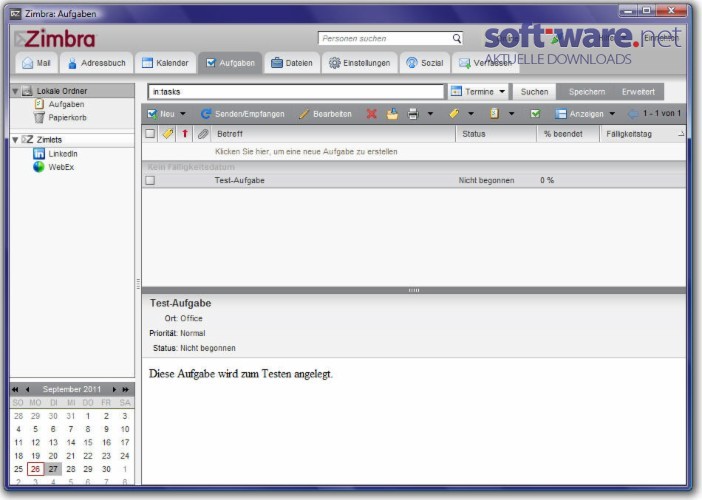702x500 pixels.
Task: Switch to the Adressbuch tab
Action: point(96,63)
